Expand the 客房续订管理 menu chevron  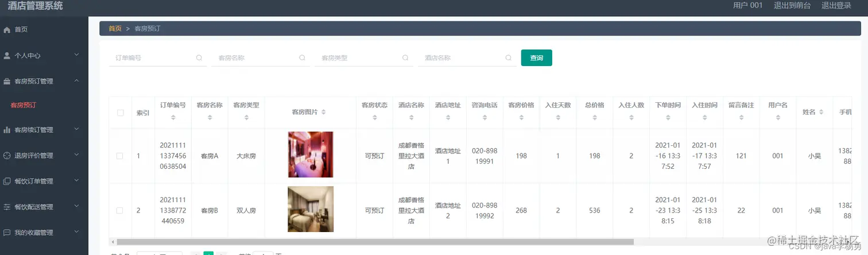(x=77, y=129)
